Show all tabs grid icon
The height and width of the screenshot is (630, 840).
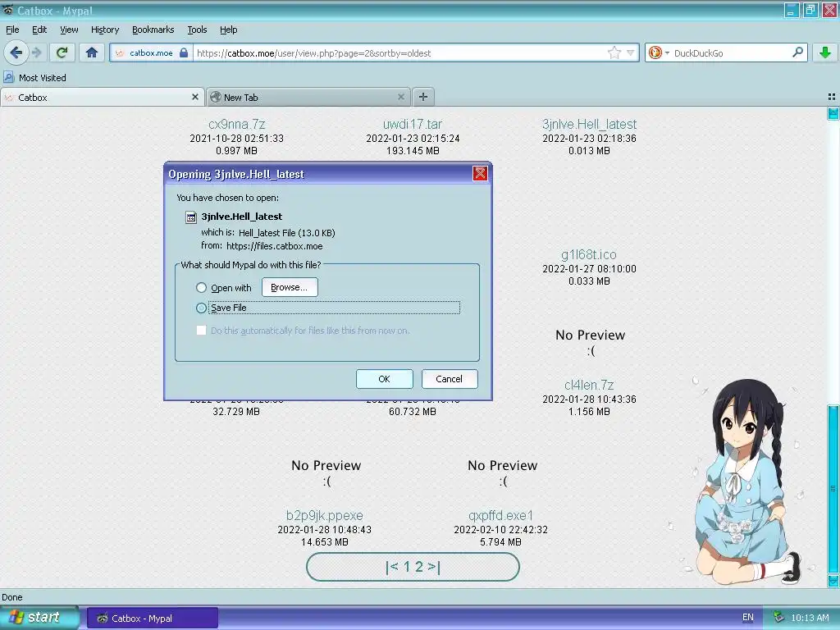tap(832, 97)
